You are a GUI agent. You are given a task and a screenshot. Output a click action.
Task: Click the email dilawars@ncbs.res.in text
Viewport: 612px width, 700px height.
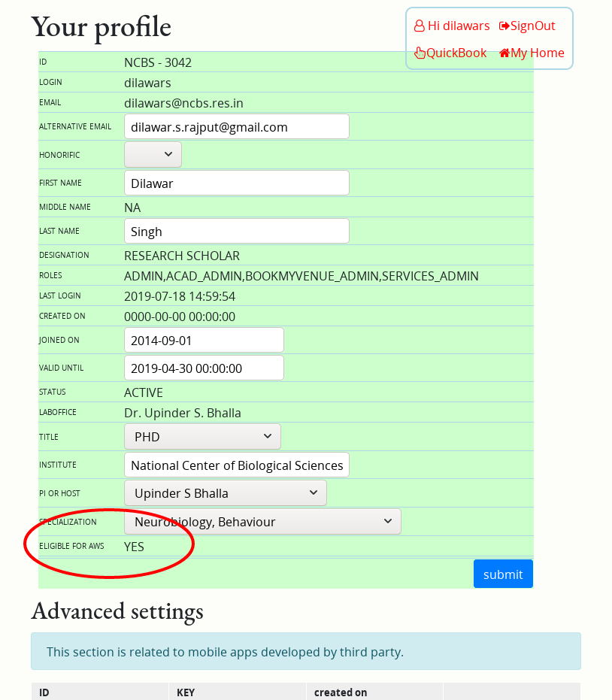183,103
